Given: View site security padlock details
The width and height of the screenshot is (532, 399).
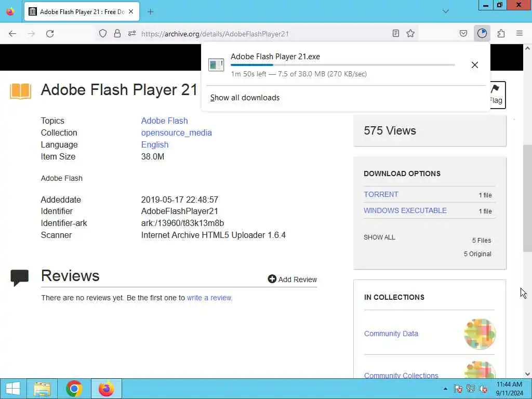Looking at the screenshot, I should point(117,33).
